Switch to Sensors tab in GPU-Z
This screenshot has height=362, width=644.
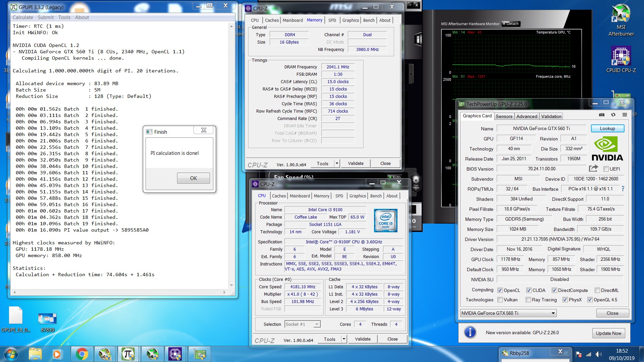(x=504, y=116)
